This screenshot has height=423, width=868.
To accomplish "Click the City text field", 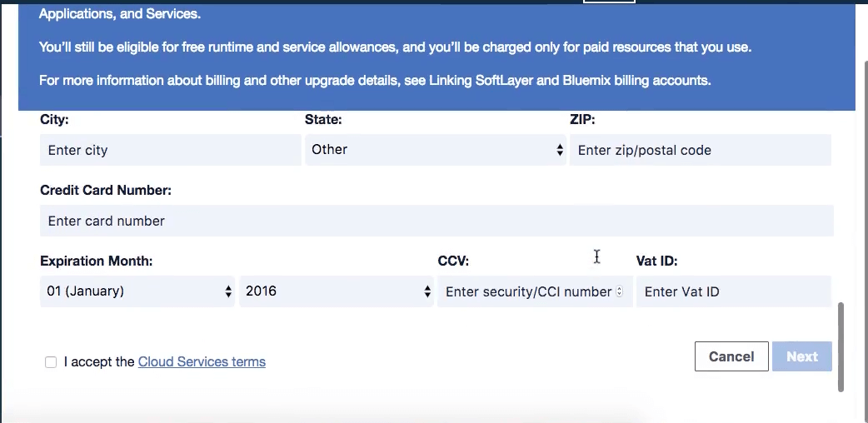I will 170,151.
